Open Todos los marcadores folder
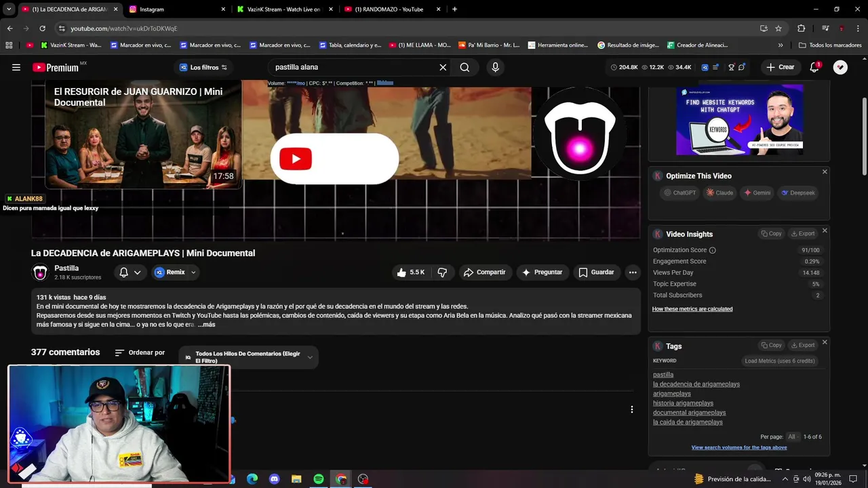The height and width of the screenshot is (488, 868). pos(830,45)
